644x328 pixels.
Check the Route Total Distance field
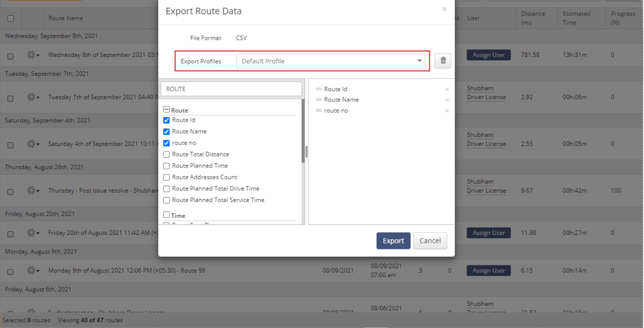(166, 155)
